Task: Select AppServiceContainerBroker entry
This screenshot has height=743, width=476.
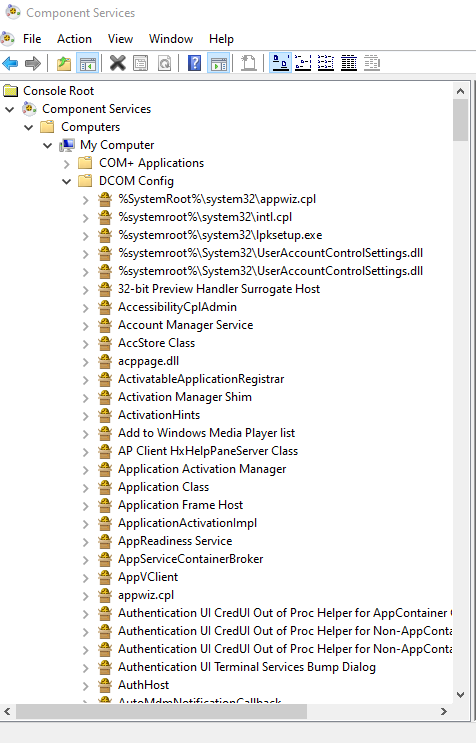Action: coord(190,559)
